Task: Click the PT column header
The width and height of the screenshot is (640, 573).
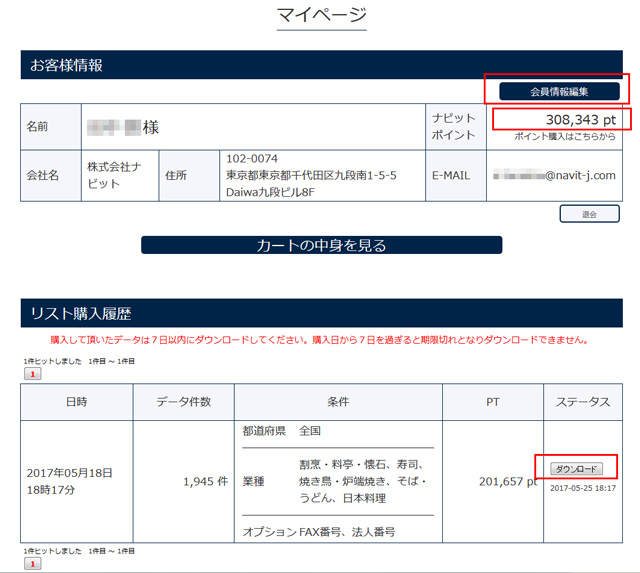Action: coord(493,402)
